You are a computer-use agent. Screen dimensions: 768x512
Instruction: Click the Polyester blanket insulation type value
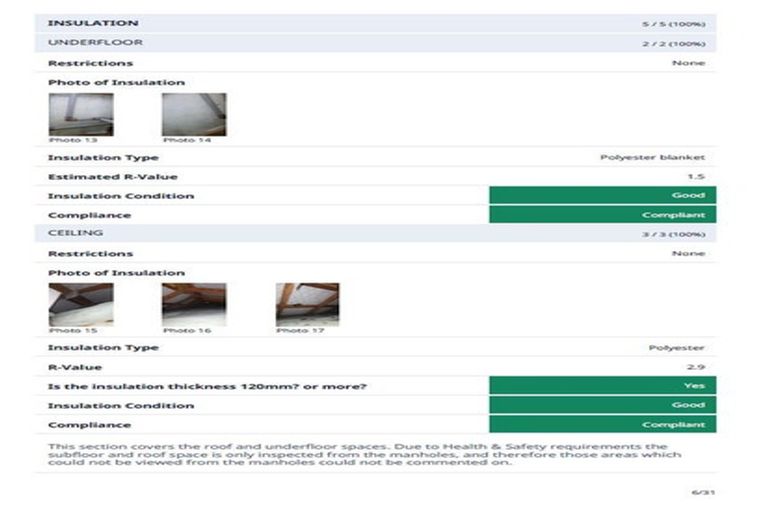[652, 157]
